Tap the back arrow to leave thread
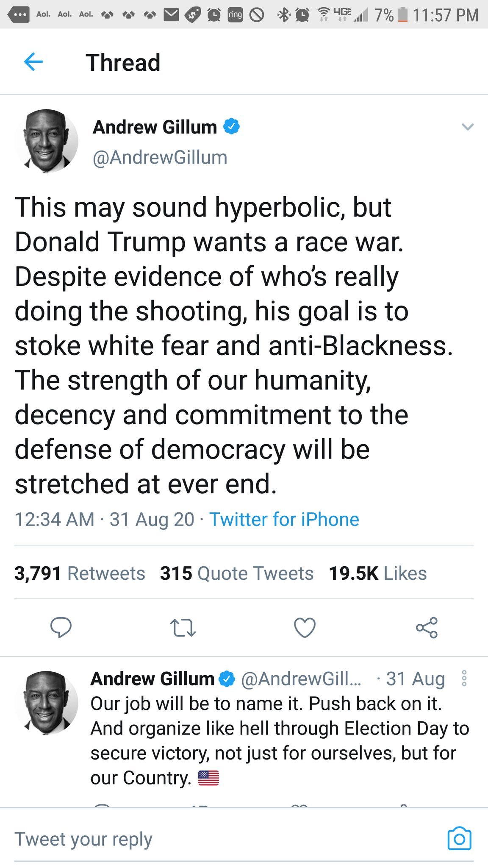Image resolution: width=488 pixels, height=868 pixels. click(33, 62)
